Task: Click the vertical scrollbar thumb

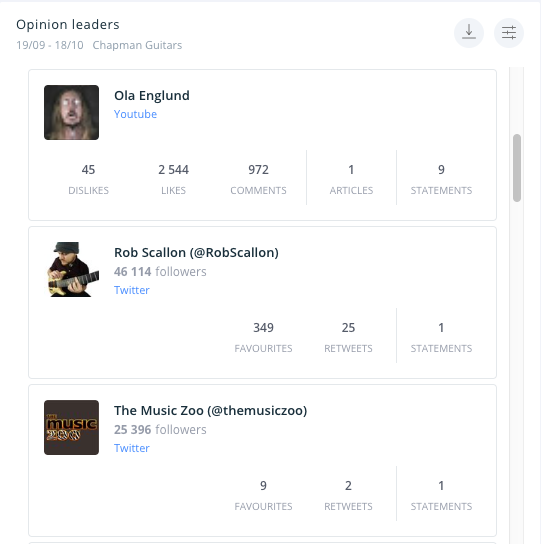Action: 517,168
